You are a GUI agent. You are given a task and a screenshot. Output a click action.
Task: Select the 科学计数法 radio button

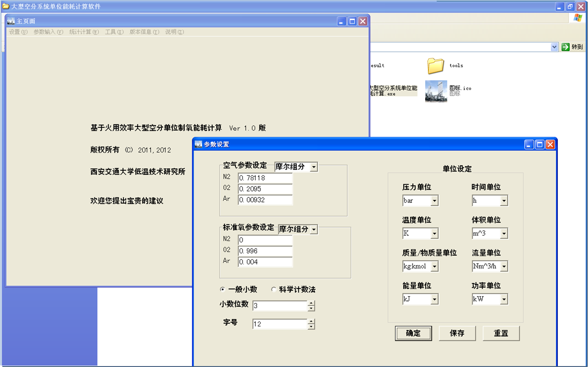coord(274,289)
